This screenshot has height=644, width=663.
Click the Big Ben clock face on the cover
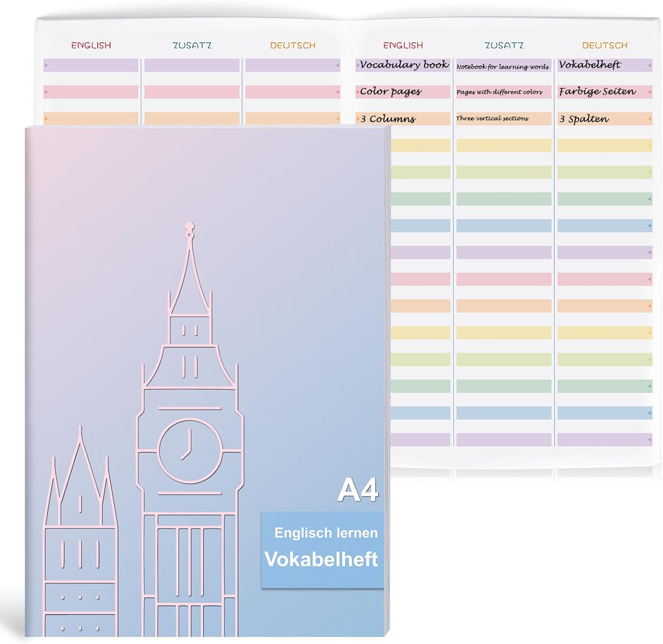[190, 451]
